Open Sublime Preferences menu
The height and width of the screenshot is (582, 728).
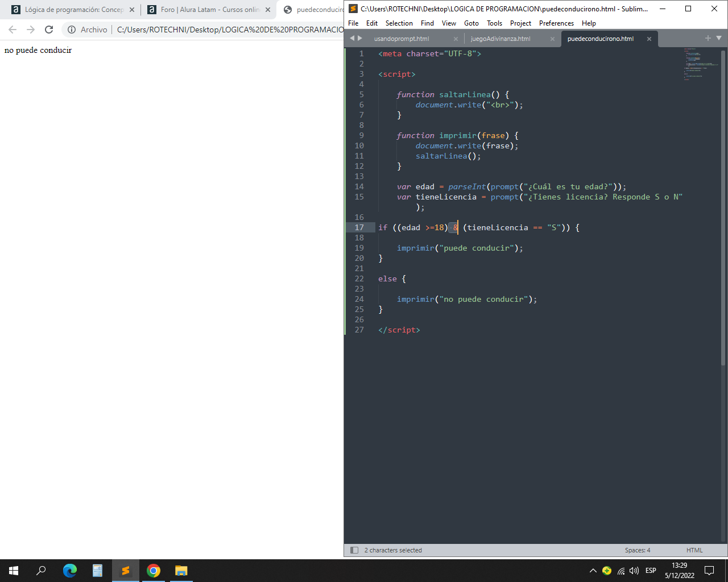pos(556,23)
